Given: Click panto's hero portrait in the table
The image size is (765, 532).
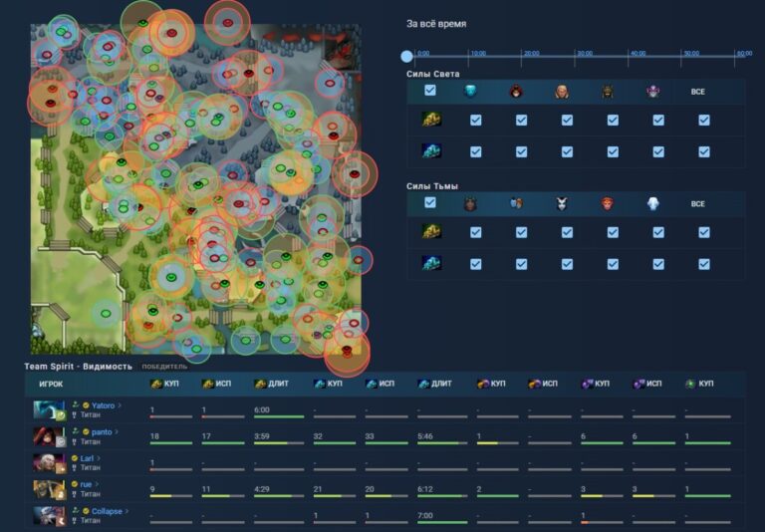Looking at the screenshot, I should [50, 436].
